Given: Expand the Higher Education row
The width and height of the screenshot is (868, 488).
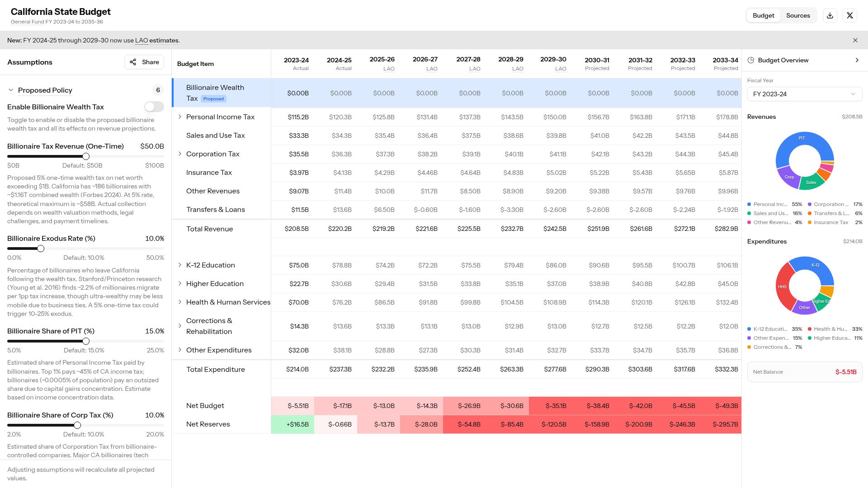Looking at the screenshot, I should tap(180, 283).
